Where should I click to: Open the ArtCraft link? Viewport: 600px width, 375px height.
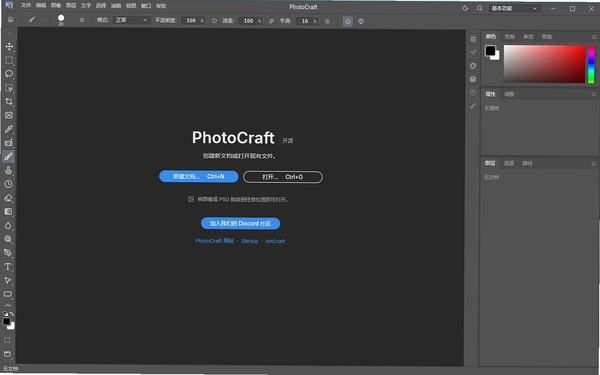tap(275, 241)
